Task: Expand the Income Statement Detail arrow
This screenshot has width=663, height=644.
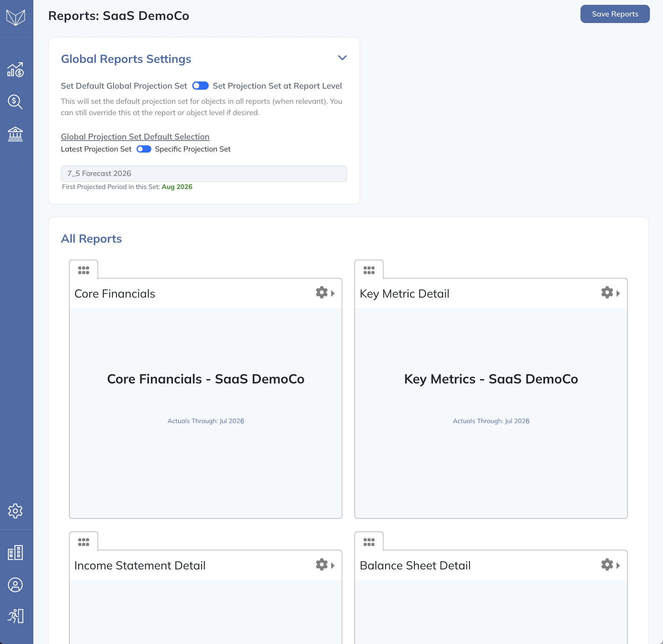Action: (x=333, y=565)
